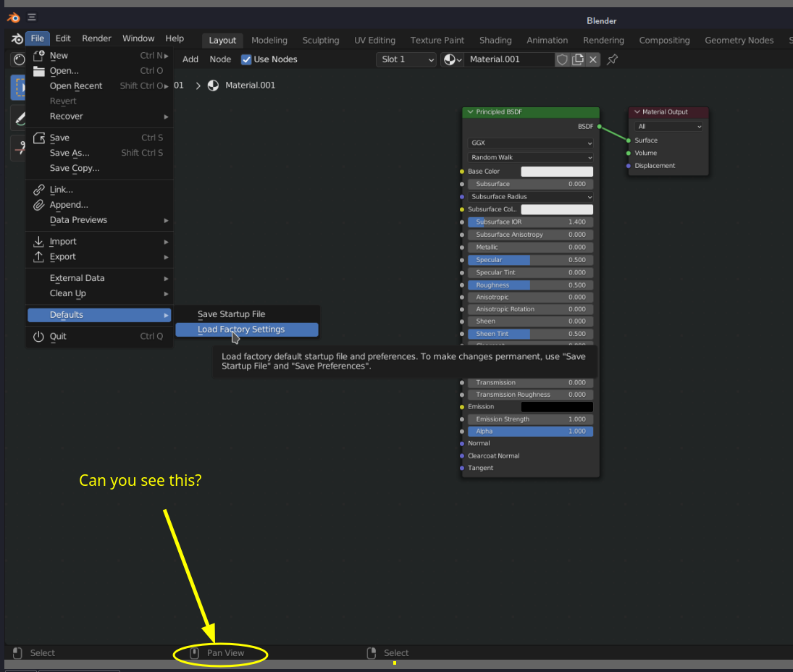
Task: Click the Append paperclip icon in File menu
Action: tap(39, 205)
